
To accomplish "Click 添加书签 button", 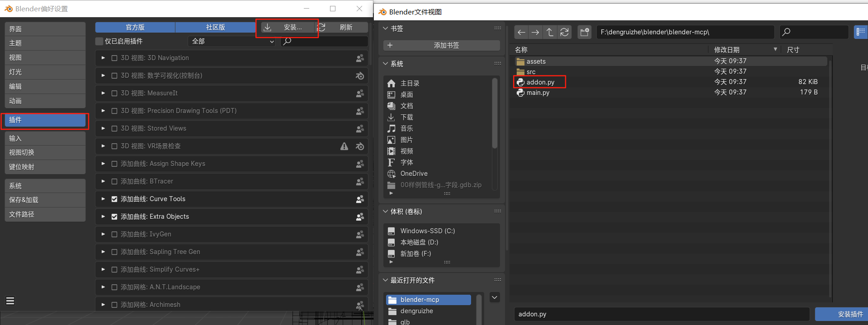I will pyautogui.click(x=442, y=45).
